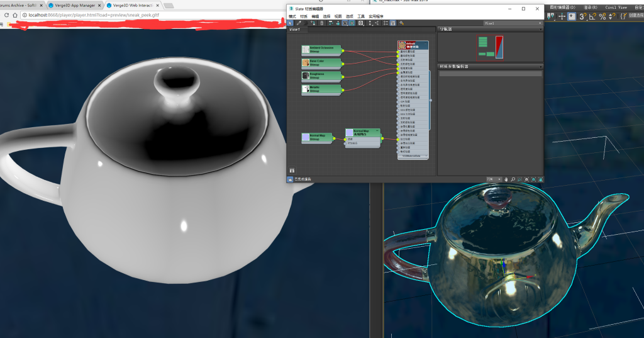Toggle Hide Unused Nodeslots in Slate toolbar
The height and width of the screenshot is (338, 644).
click(x=338, y=23)
